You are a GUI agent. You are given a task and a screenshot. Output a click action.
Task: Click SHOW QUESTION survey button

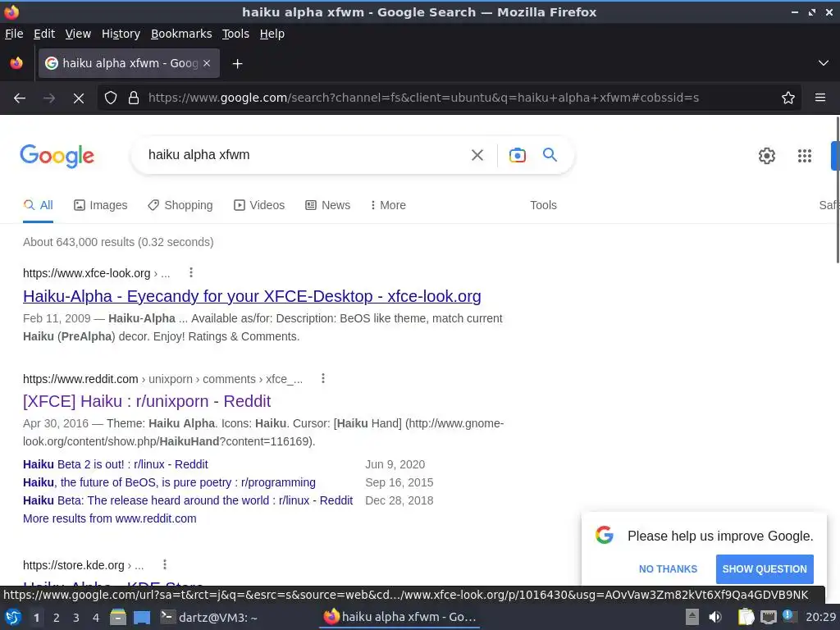coord(765,569)
